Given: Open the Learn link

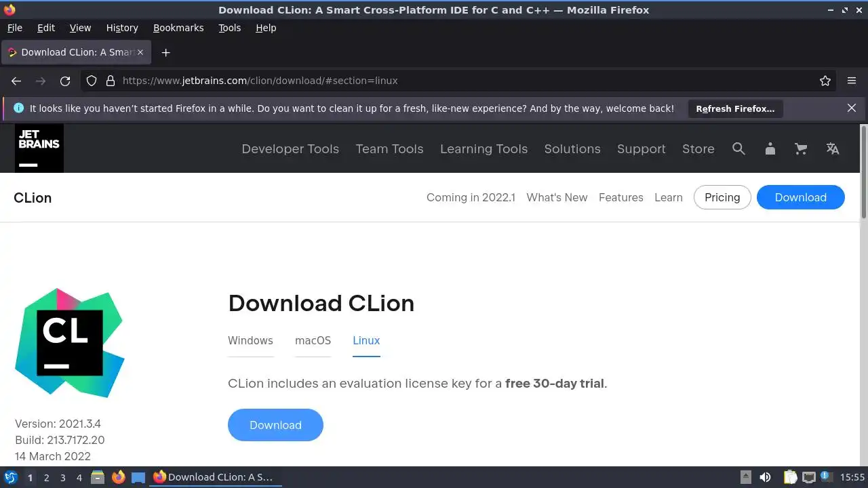Looking at the screenshot, I should [x=669, y=197].
